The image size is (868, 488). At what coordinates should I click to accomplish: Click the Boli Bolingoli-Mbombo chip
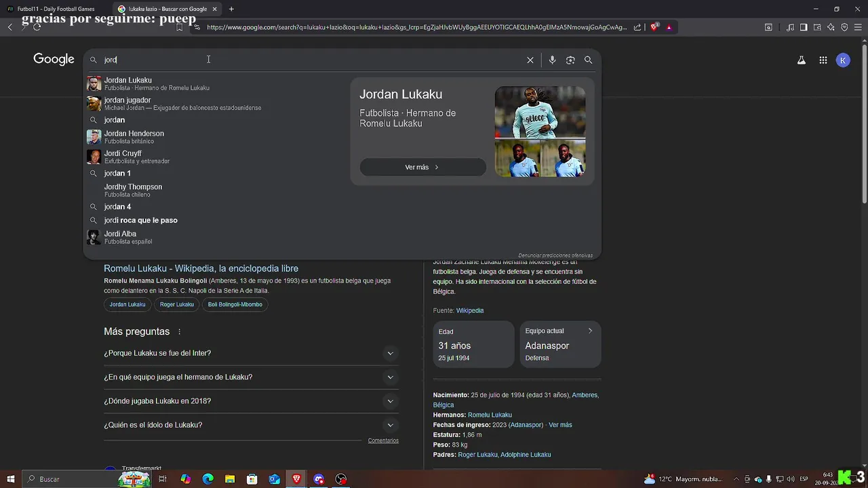(x=235, y=304)
